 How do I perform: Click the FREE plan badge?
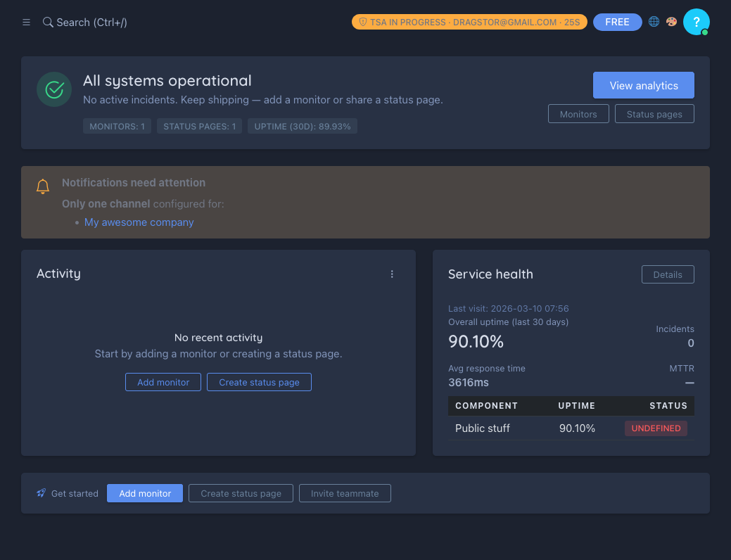point(617,22)
